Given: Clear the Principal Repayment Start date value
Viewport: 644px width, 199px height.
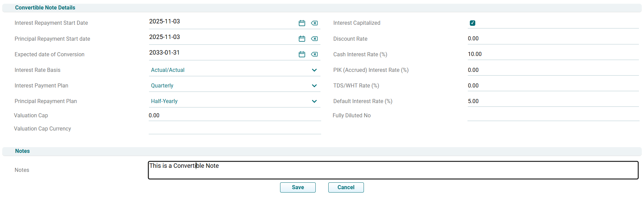Looking at the screenshot, I should 314,39.
